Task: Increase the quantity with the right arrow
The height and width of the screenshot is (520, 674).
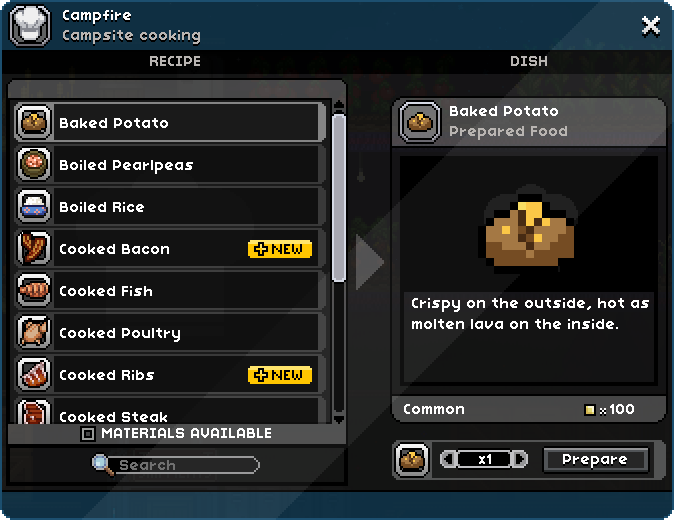Action: (x=519, y=459)
